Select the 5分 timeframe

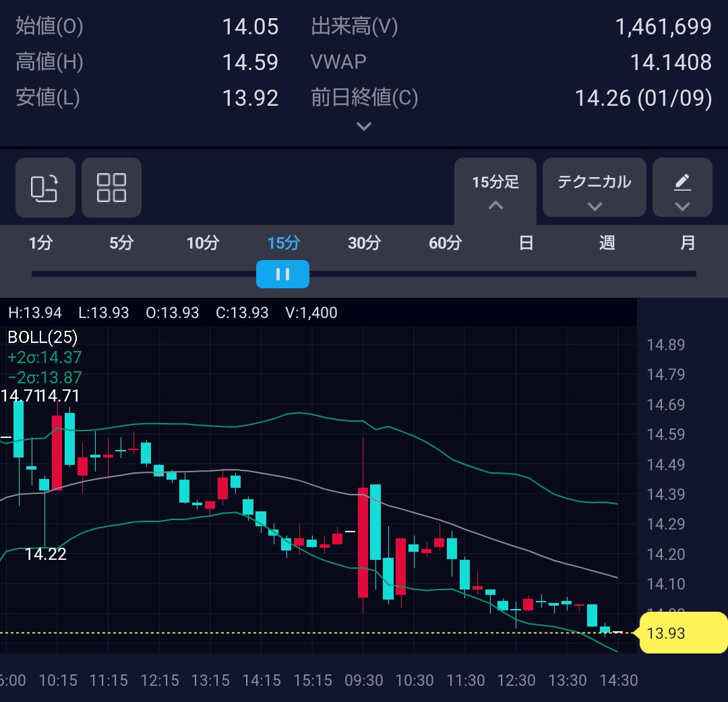(x=121, y=243)
